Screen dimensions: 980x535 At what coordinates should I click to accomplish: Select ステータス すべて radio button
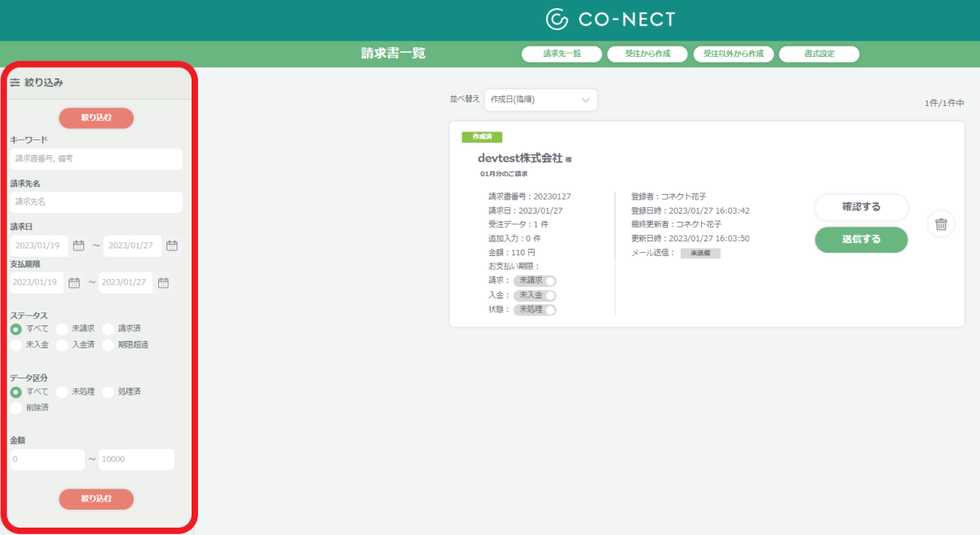[15, 329]
